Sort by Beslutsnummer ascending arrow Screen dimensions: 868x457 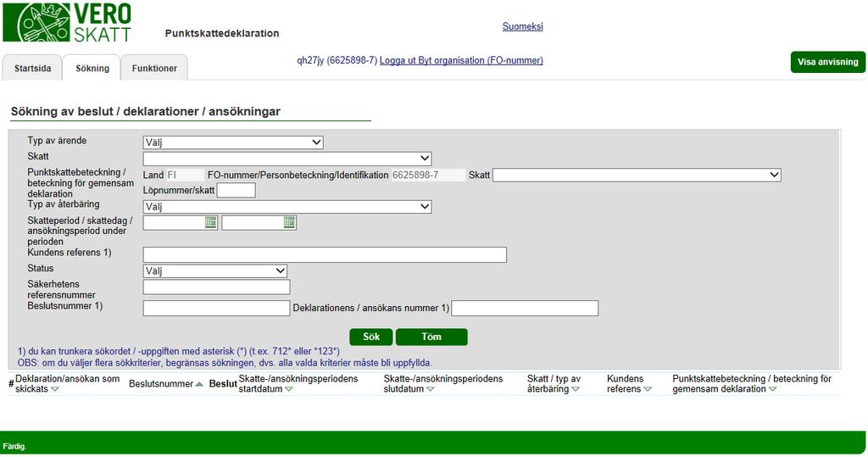point(199,384)
